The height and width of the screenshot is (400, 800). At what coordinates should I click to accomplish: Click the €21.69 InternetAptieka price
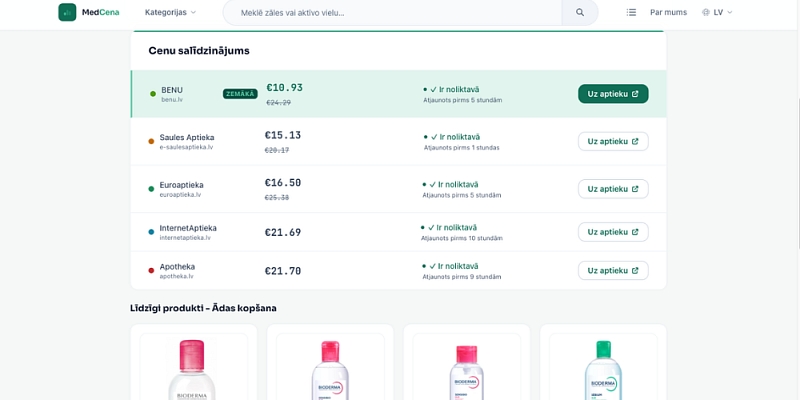(x=283, y=232)
